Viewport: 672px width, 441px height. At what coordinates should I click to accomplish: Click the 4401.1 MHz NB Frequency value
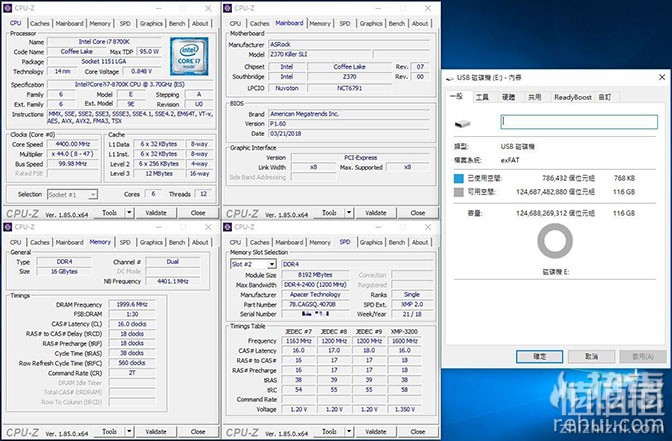click(x=173, y=282)
